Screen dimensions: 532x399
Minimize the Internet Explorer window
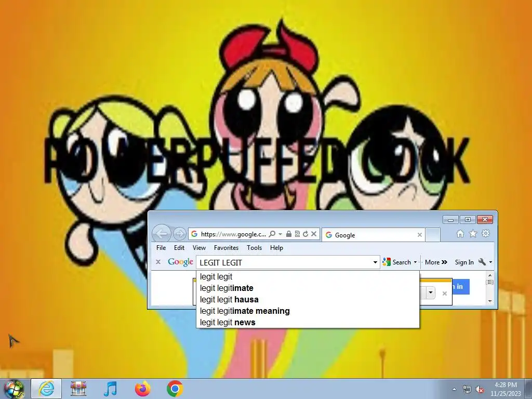tap(450, 220)
